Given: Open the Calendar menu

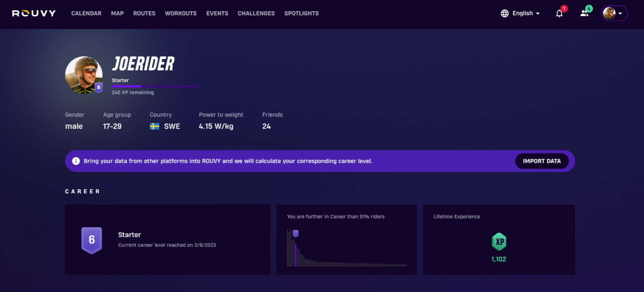Looking at the screenshot, I should pyautogui.click(x=86, y=14).
